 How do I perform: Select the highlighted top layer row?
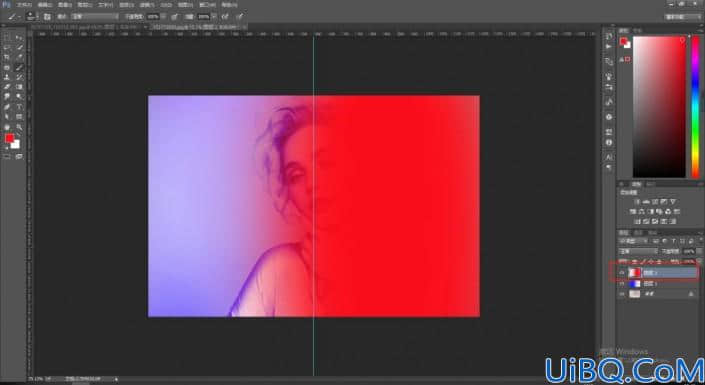[658, 273]
